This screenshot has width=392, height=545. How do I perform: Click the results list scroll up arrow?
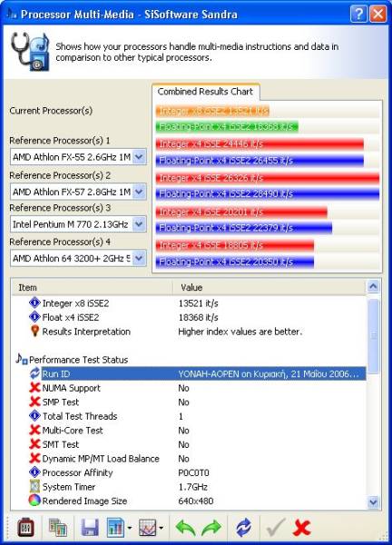373,287
